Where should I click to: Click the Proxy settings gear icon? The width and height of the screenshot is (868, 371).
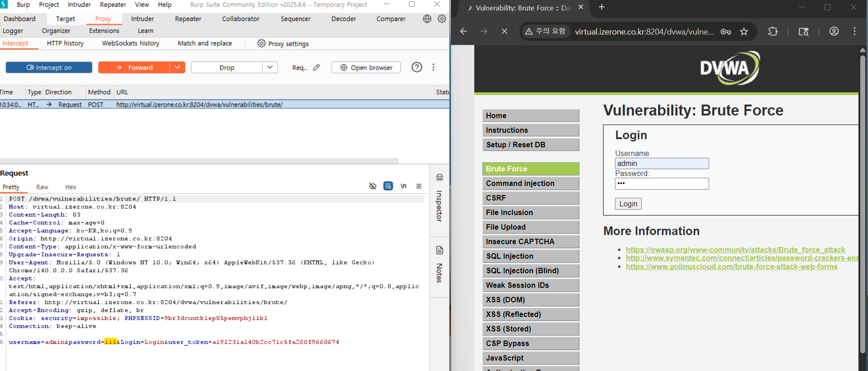pos(261,43)
